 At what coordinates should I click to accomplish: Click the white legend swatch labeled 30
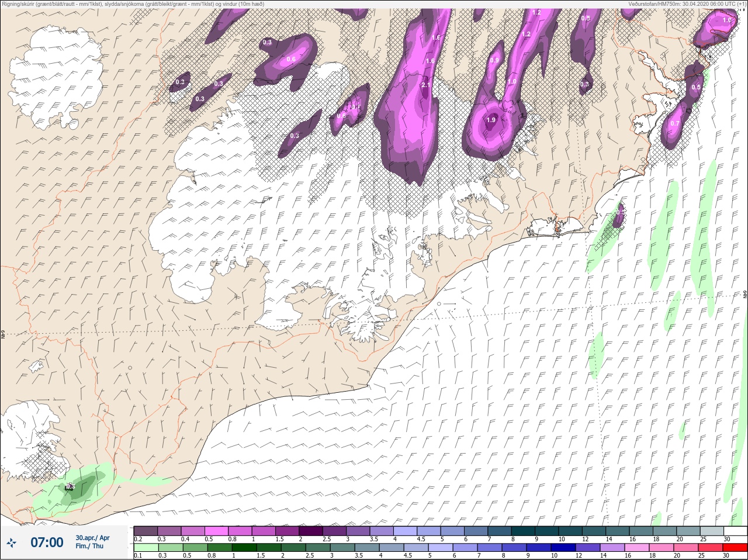tap(735, 531)
